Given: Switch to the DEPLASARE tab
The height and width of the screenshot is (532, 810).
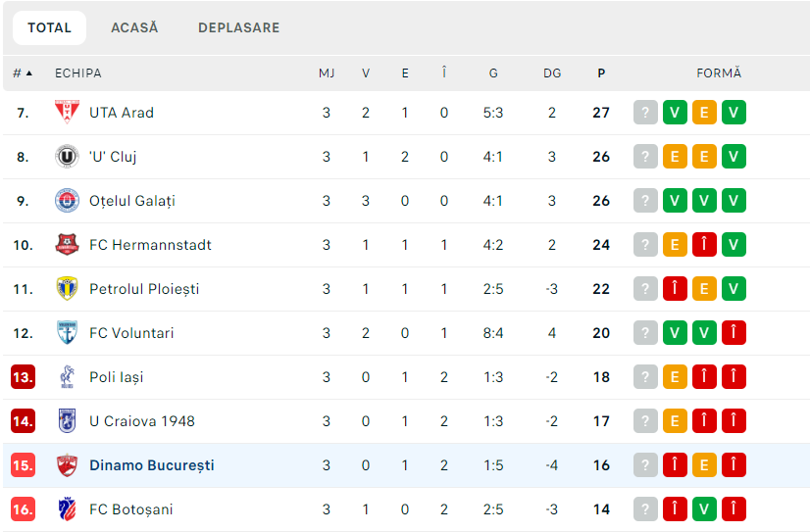Looking at the screenshot, I should (238, 28).
